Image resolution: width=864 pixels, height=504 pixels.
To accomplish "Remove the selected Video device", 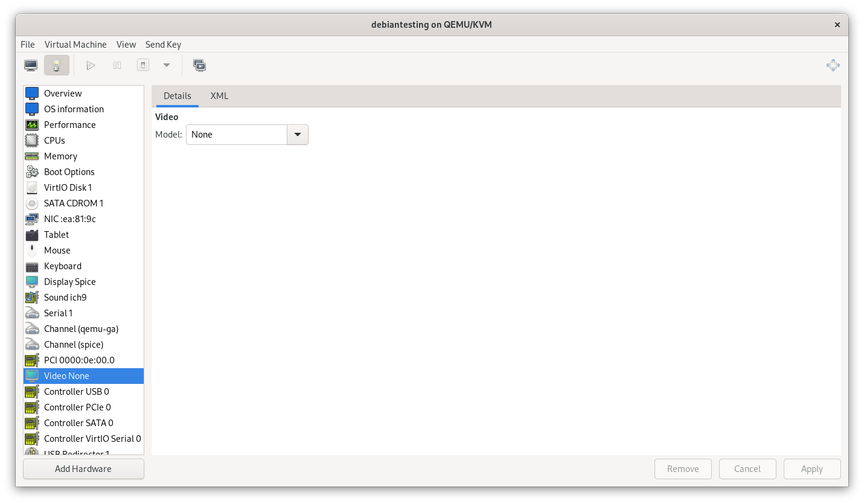I will coord(683,469).
